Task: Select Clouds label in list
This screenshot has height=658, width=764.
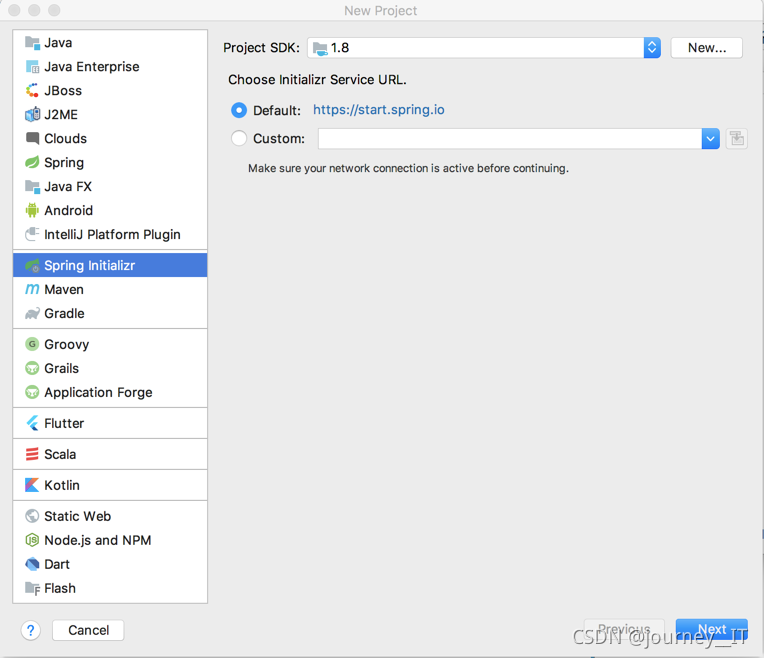Action: click(65, 138)
